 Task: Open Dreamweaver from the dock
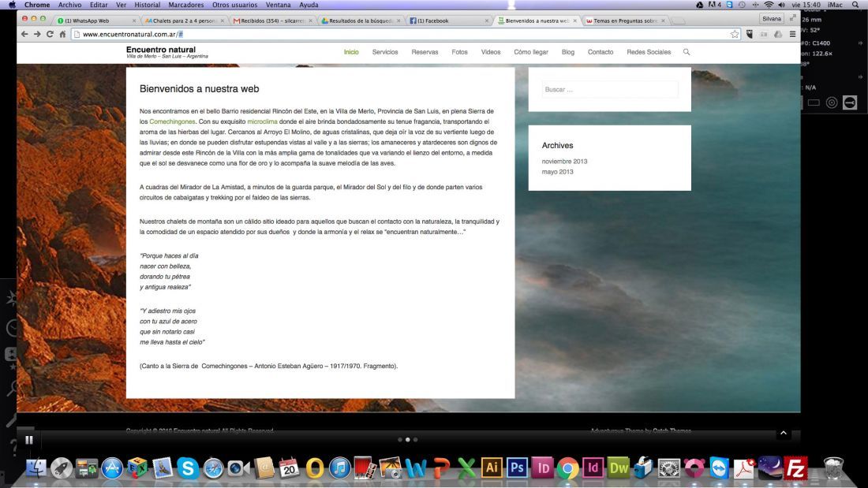pos(618,468)
